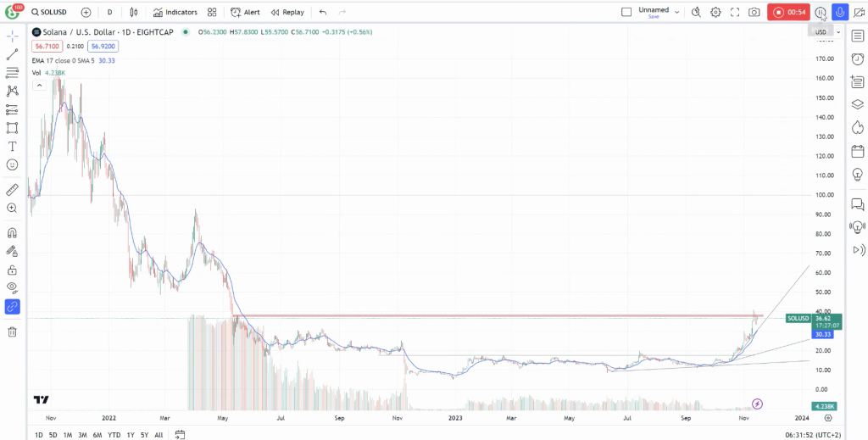Image resolution: width=868 pixels, height=440 pixels.
Task: Open the alerts panel clock icon
Action: 858,58
